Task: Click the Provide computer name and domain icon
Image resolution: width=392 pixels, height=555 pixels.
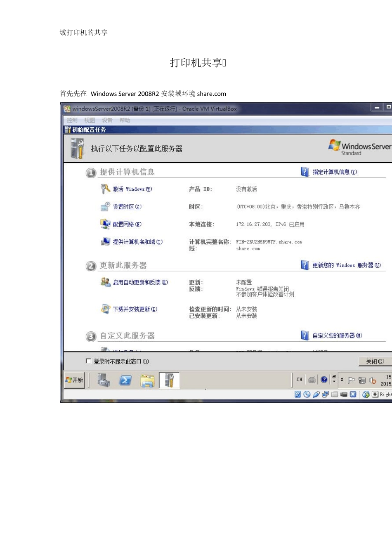Action: click(105, 241)
